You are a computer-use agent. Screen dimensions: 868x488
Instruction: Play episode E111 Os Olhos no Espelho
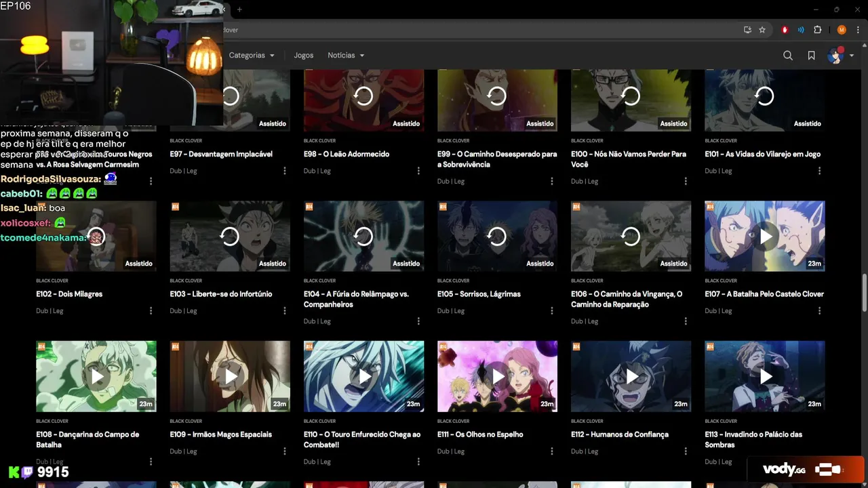tap(497, 376)
